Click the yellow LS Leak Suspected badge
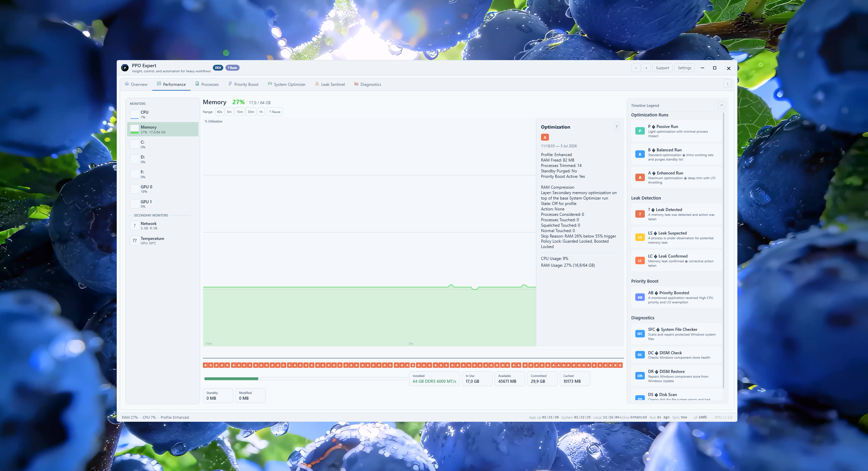Viewport: 868px width, 471px height. point(640,238)
